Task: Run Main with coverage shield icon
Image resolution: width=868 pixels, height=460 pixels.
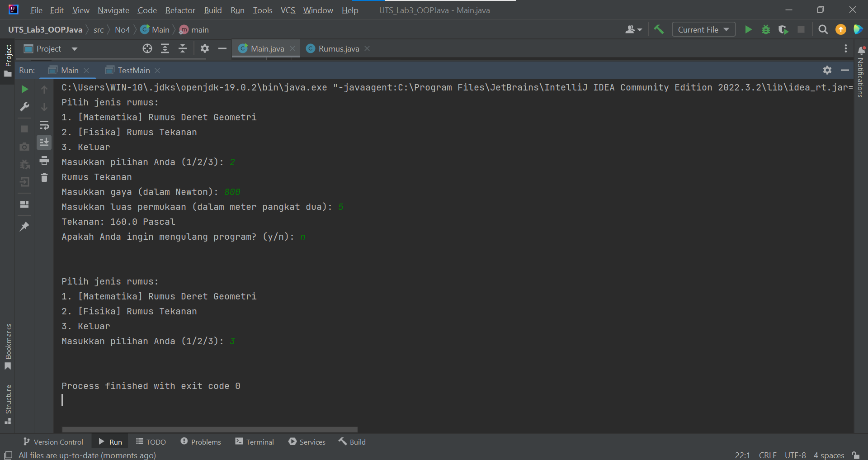Action: click(783, 29)
